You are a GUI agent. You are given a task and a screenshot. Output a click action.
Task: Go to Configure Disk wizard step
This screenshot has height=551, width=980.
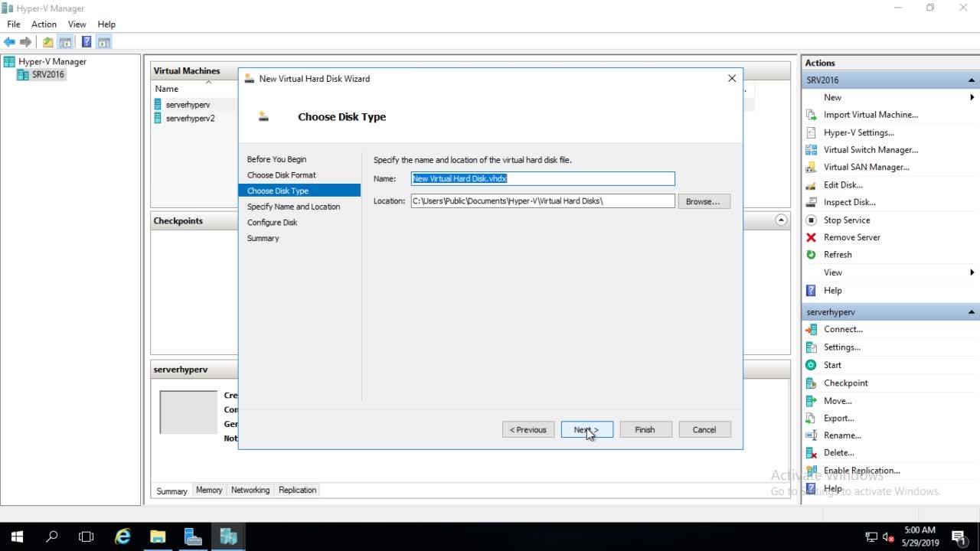click(272, 223)
